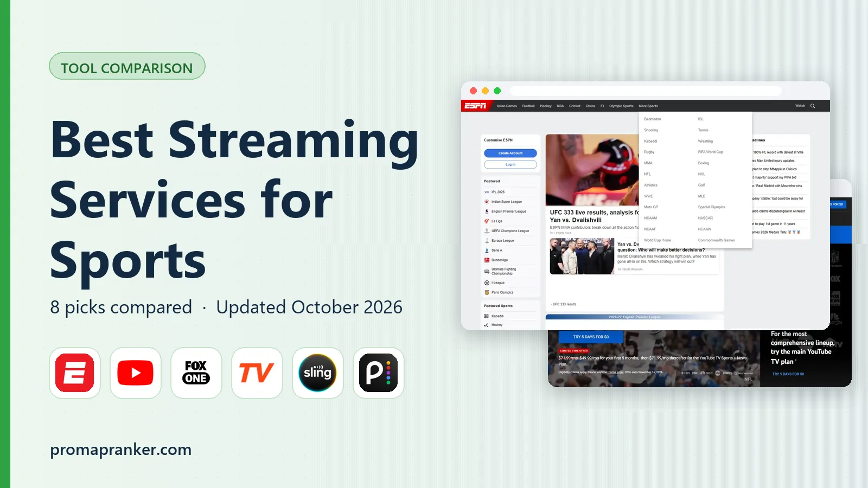Click the Serie A icon
Viewport: 868px width, 488px height.
pos(487,251)
